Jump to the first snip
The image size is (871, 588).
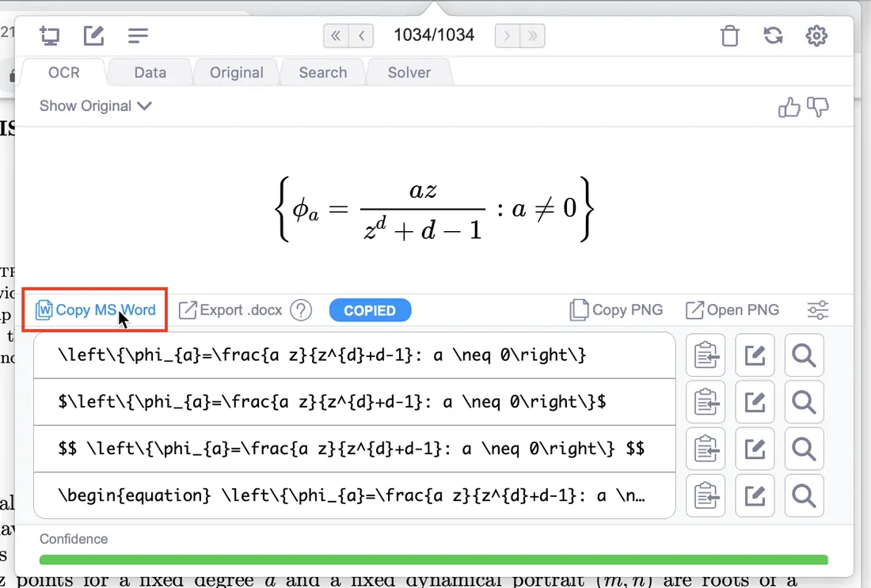point(336,36)
